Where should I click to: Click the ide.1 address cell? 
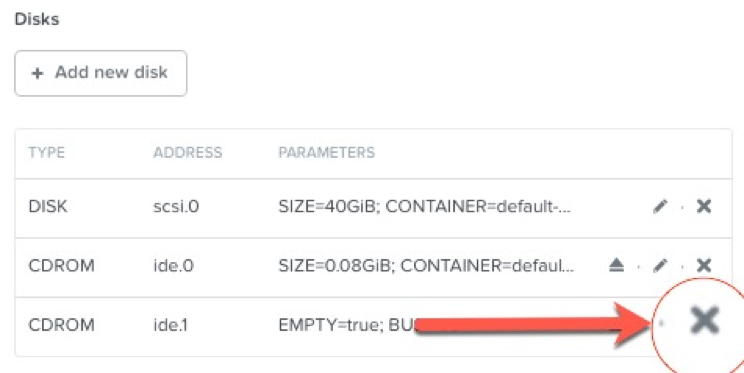click(x=170, y=325)
